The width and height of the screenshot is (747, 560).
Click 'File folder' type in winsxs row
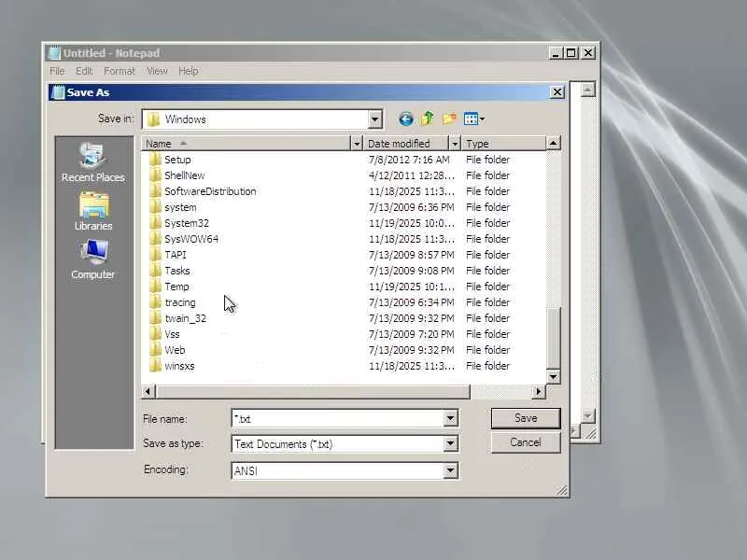[x=487, y=366]
